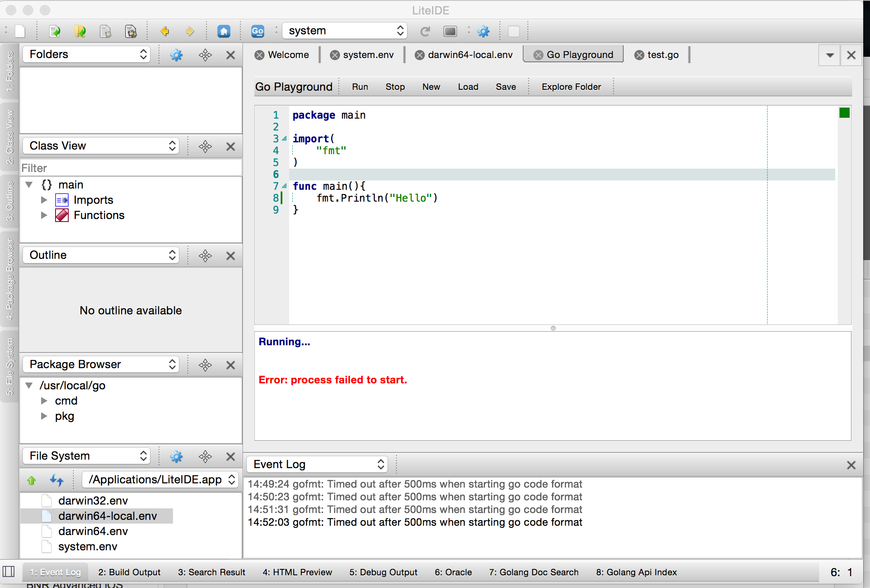Open the gear settings icon beside environment dropdown
The image size is (870, 588).
(x=483, y=31)
